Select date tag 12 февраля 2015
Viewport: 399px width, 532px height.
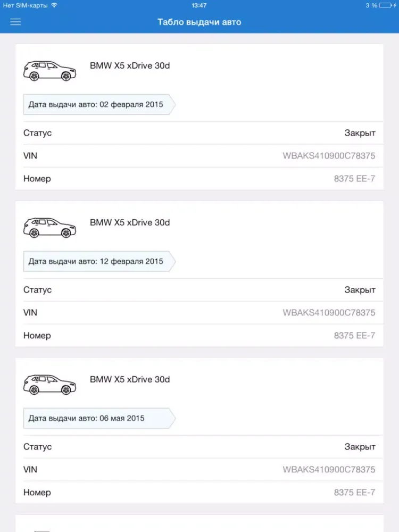pos(98,262)
